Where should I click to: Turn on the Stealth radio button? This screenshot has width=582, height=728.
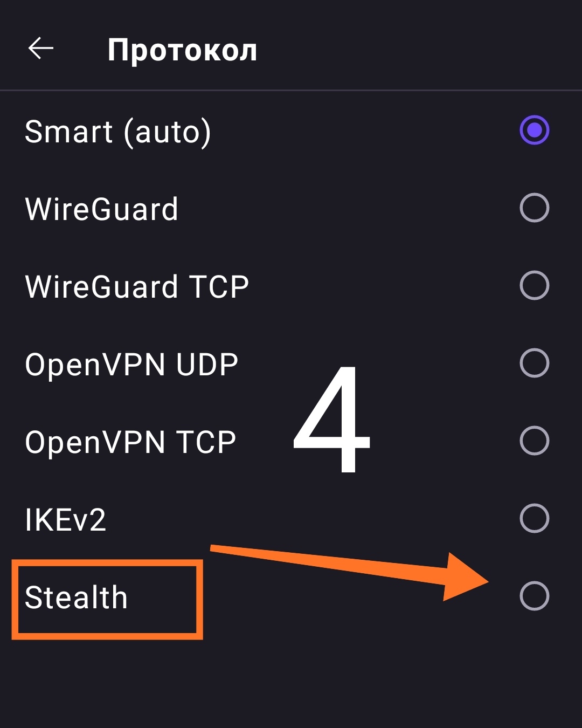(534, 596)
